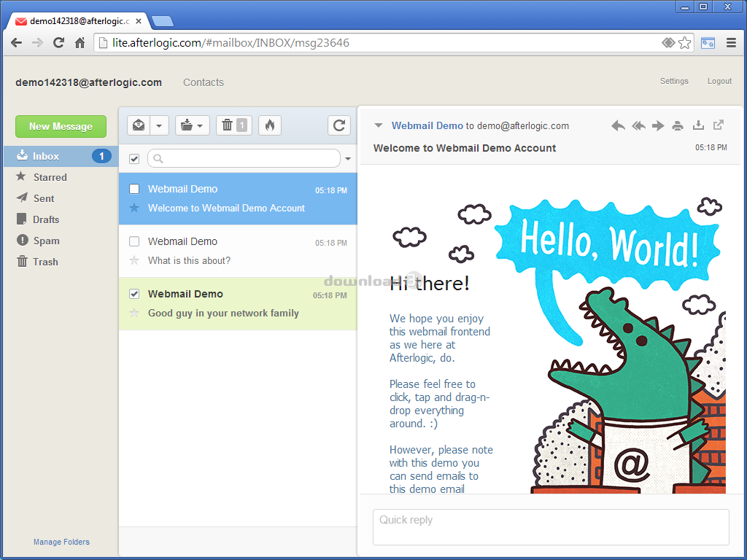747x560 pixels.
Task: Open message in new window icon
Action: pos(719,125)
